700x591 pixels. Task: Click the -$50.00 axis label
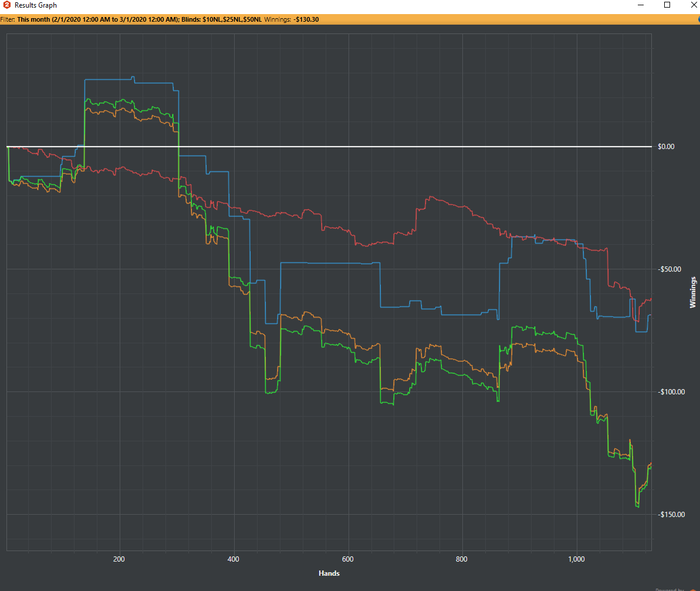click(x=669, y=269)
